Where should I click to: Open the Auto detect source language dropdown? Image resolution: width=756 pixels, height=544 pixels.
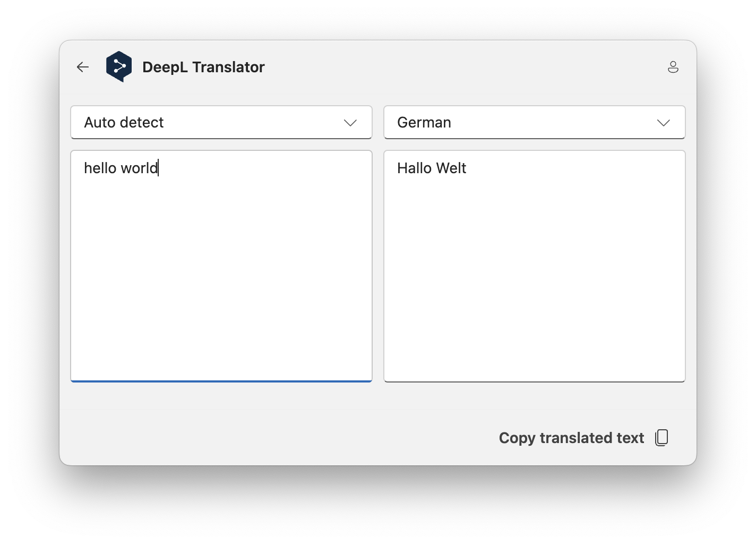point(221,123)
